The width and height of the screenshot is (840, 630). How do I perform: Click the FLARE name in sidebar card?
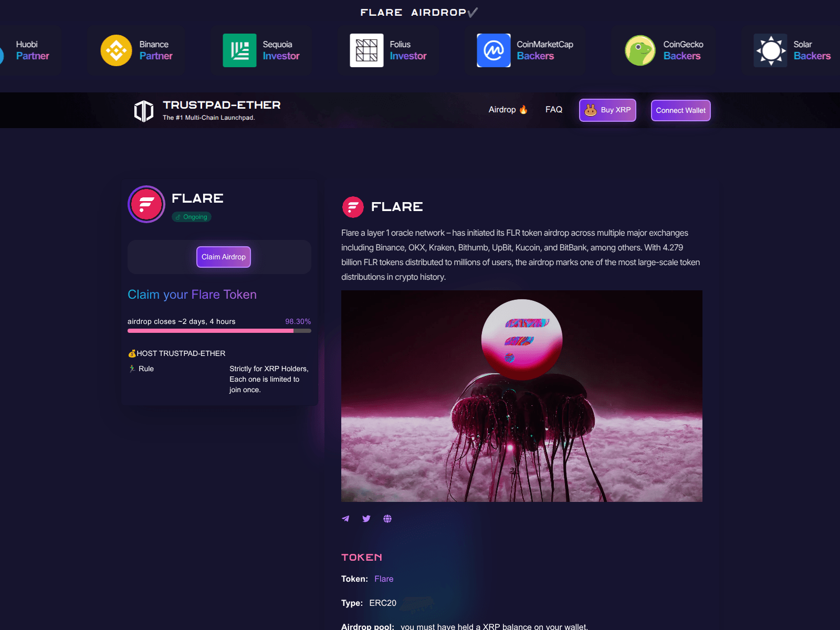[197, 198]
